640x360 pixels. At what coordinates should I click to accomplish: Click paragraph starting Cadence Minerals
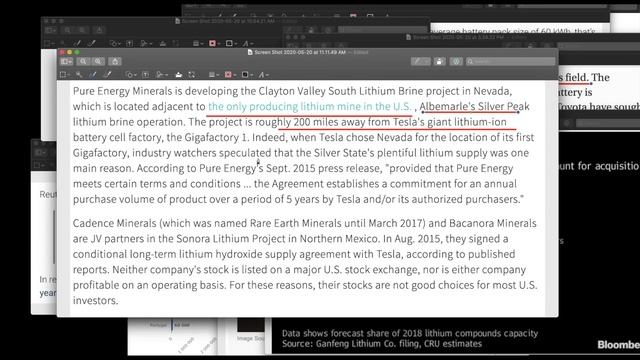click(305, 262)
